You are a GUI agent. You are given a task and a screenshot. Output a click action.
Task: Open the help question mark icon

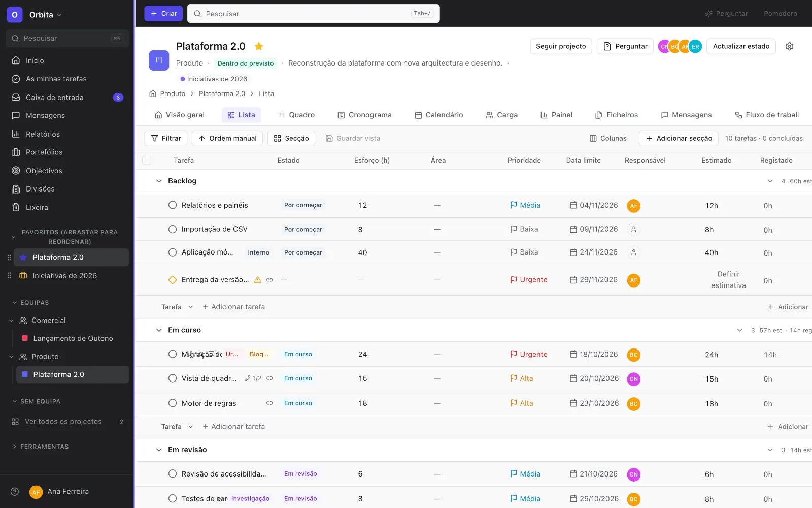15,491
